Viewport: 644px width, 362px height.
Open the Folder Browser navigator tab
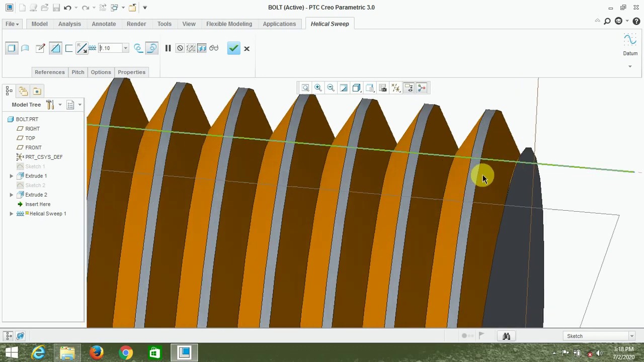tap(23, 91)
